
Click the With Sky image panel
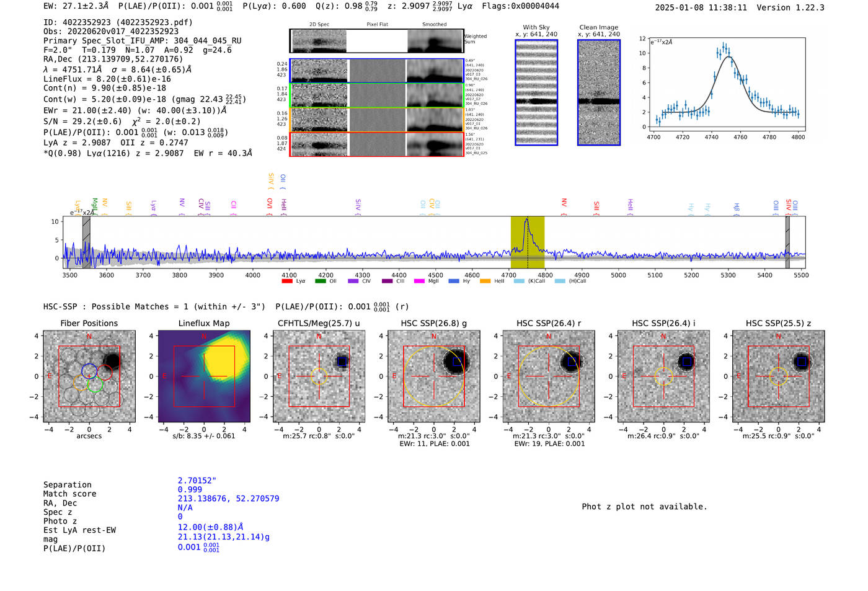point(536,92)
